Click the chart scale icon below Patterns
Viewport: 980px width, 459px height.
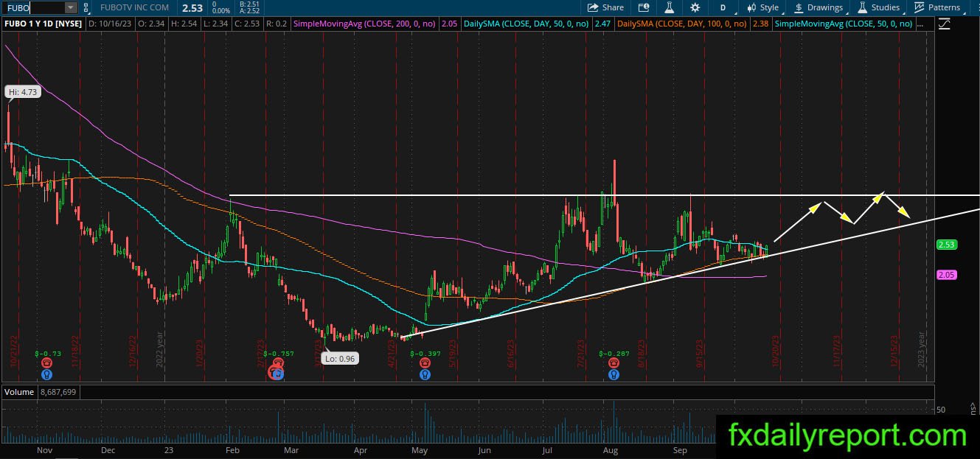(x=945, y=24)
